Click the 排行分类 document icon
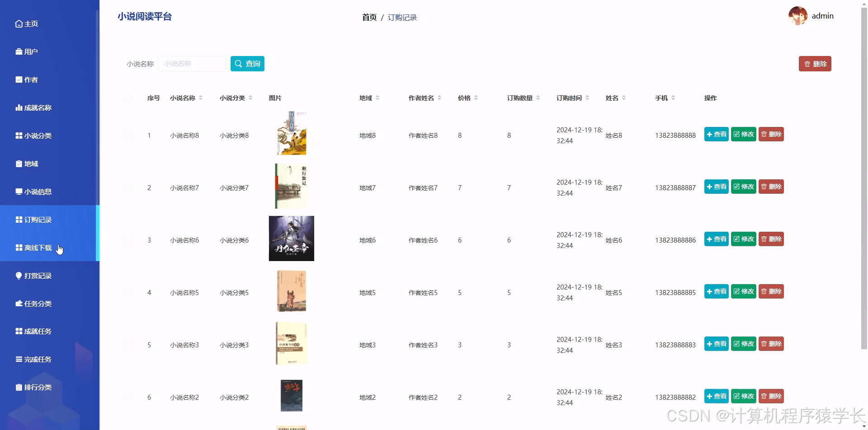The height and width of the screenshot is (430, 868). [19, 387]
